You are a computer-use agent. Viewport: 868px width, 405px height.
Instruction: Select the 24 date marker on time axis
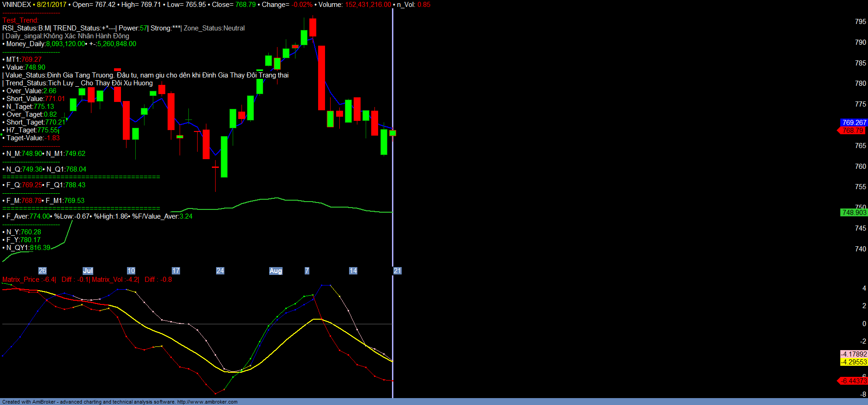(220, 271)
